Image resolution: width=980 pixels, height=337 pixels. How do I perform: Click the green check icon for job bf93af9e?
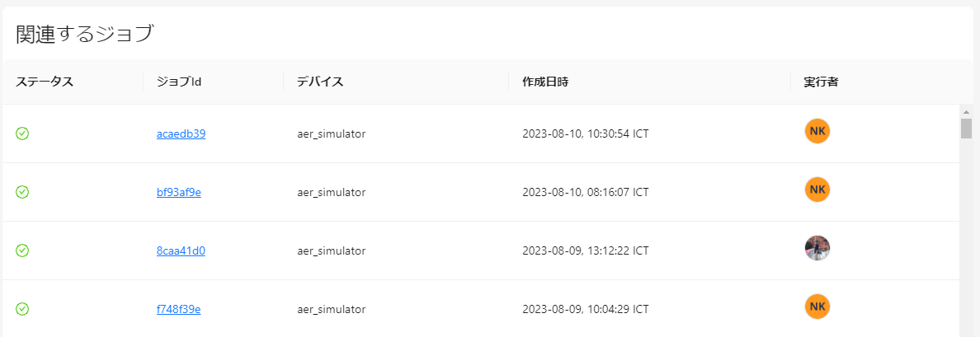tap(22, 192)
